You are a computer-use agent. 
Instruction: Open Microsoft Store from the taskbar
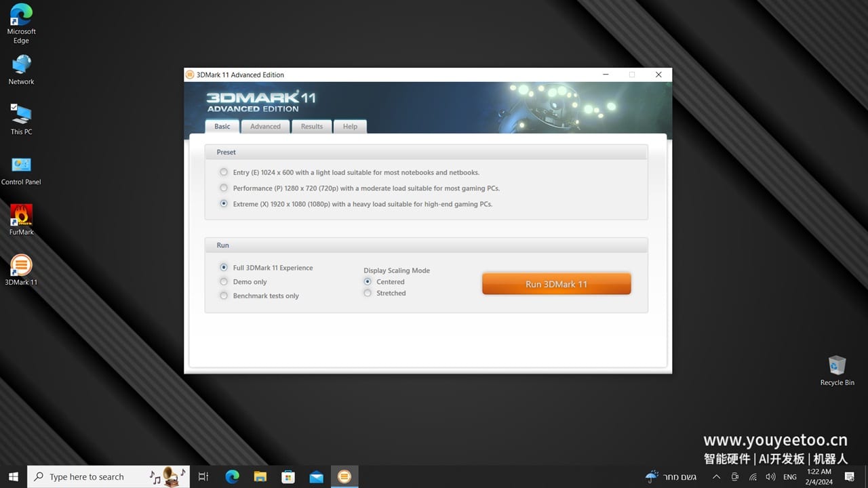coord(288,476)
